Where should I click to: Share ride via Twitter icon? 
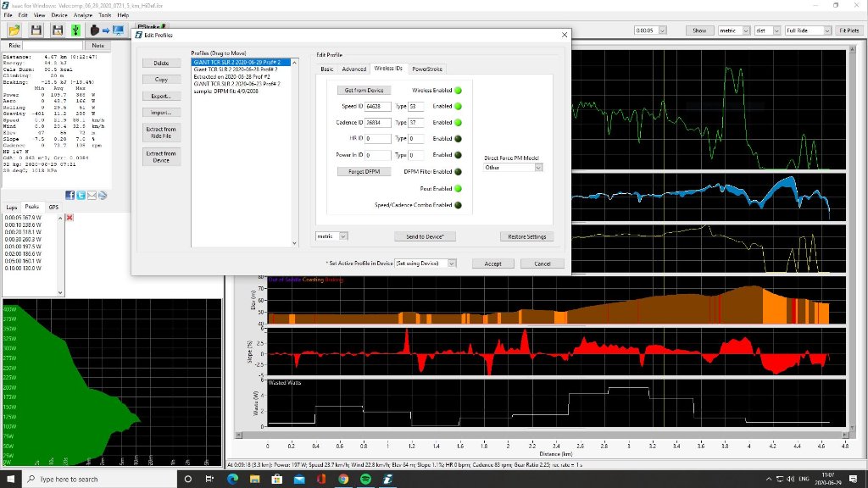(81, 195)
